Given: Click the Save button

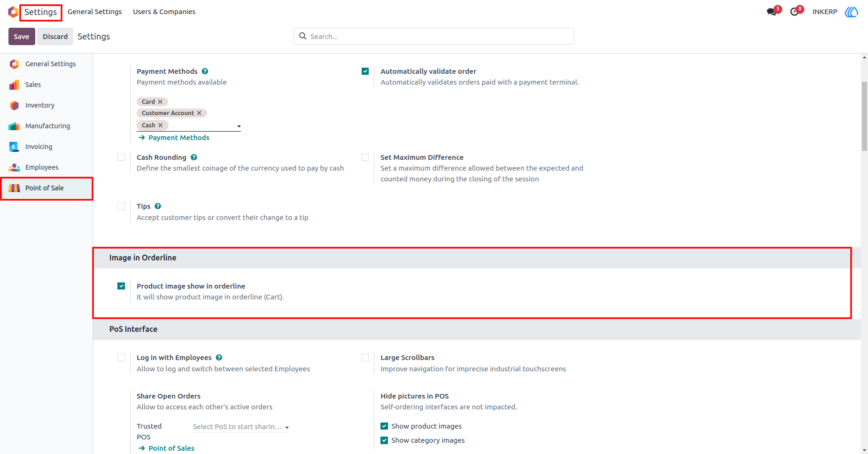Looking at the screenshot, I should pos(22,37).
